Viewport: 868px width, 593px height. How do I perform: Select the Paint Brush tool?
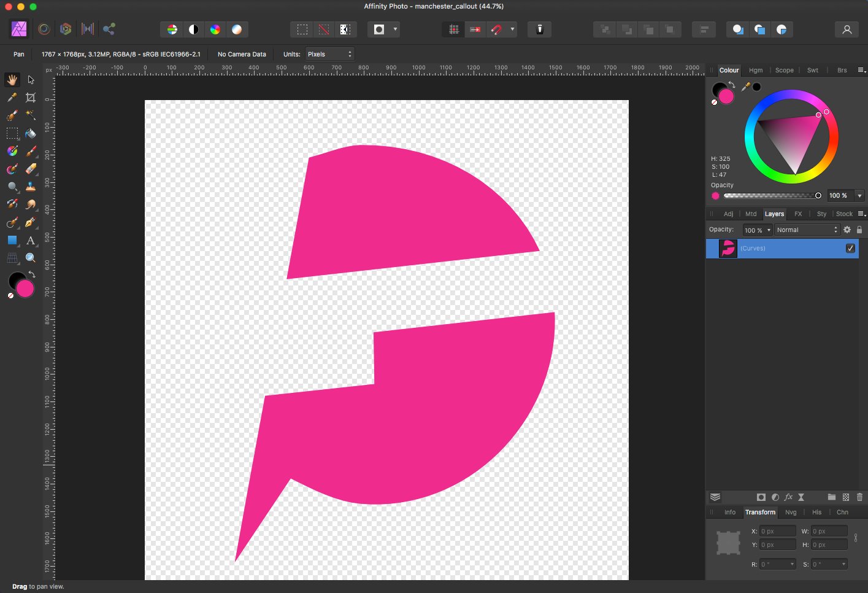pos(31,151)
